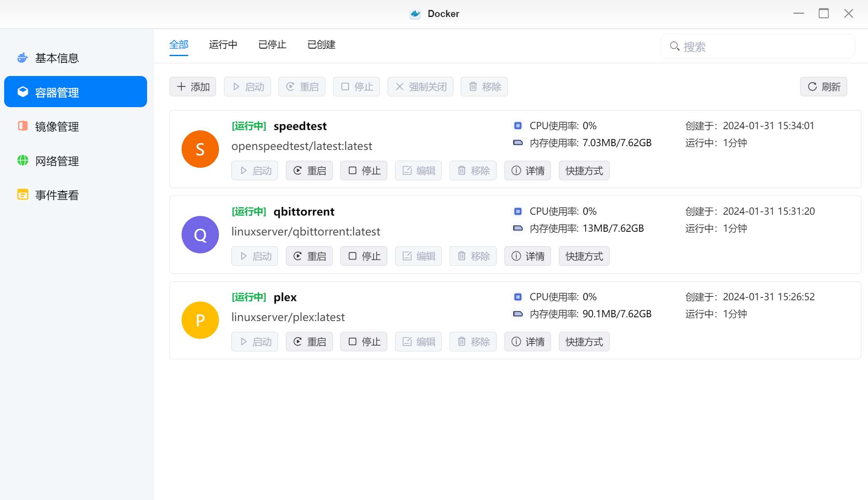Click the yellow P avatar of plex
Screen dimensions: 868x500
pos(200,320)
